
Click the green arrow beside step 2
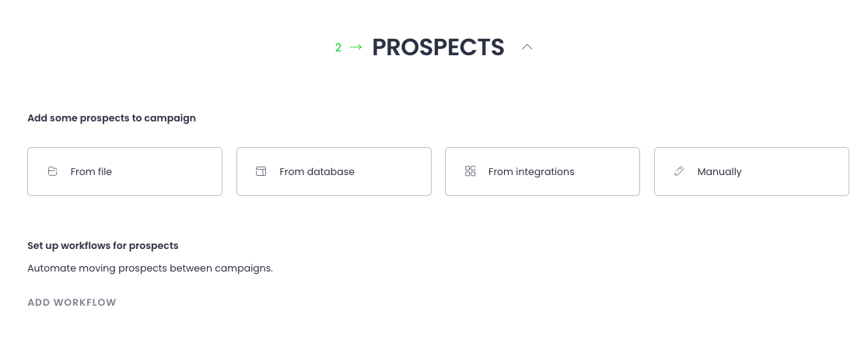pyautogui.click(x=355, y=47)
